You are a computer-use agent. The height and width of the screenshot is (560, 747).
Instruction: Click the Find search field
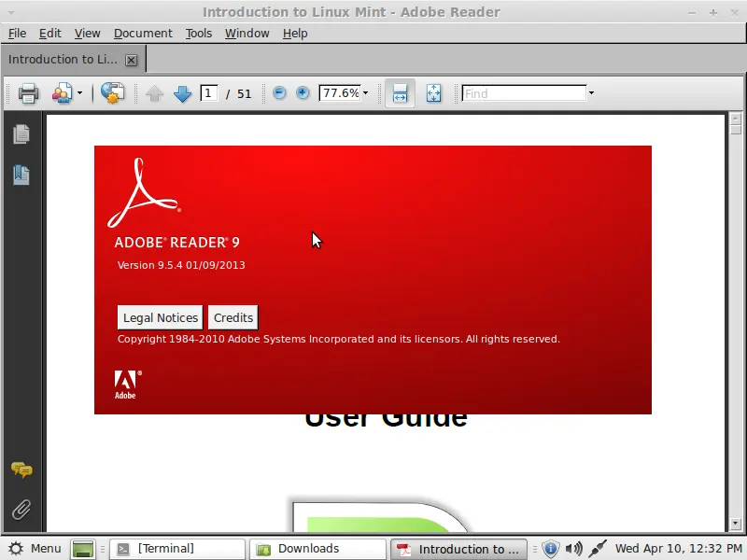524,93
